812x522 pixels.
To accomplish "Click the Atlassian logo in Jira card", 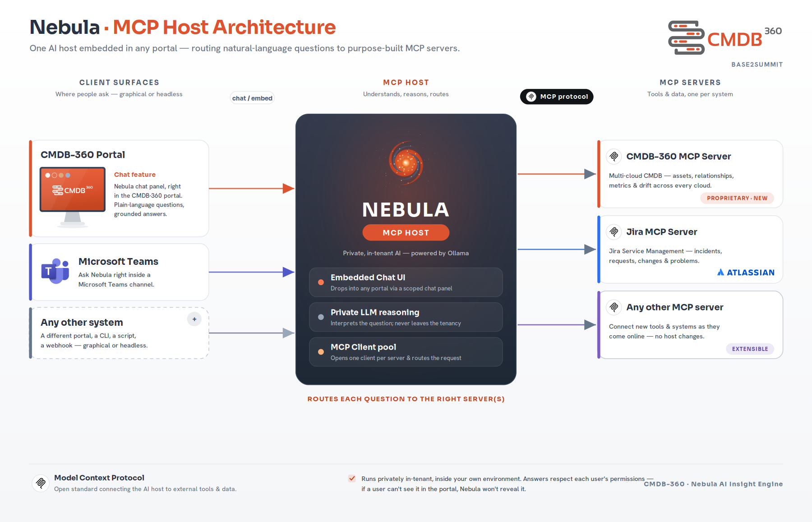I will point(746,273).
